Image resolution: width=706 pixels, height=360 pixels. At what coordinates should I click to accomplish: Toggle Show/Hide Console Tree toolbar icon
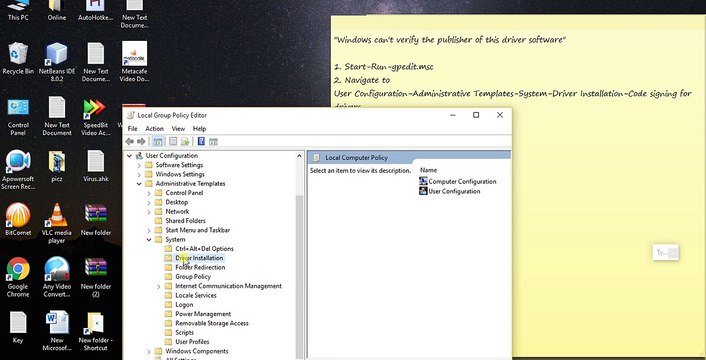coord(158,142)
